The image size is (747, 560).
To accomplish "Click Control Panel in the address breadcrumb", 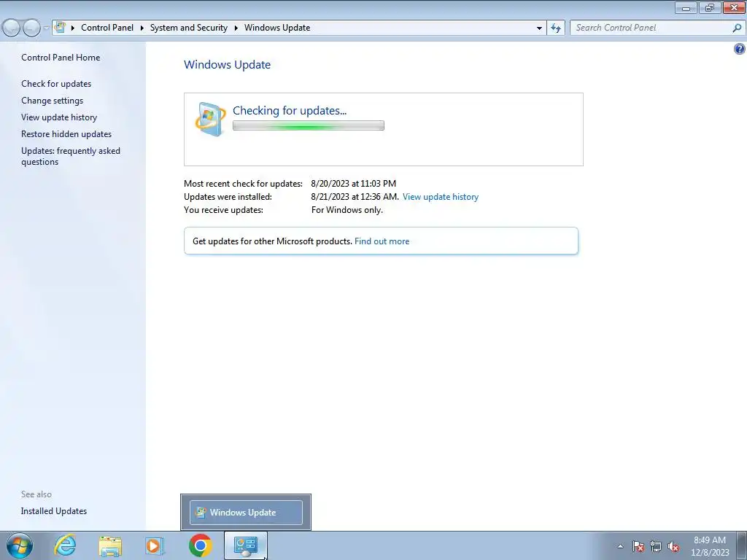I will 107,28.
